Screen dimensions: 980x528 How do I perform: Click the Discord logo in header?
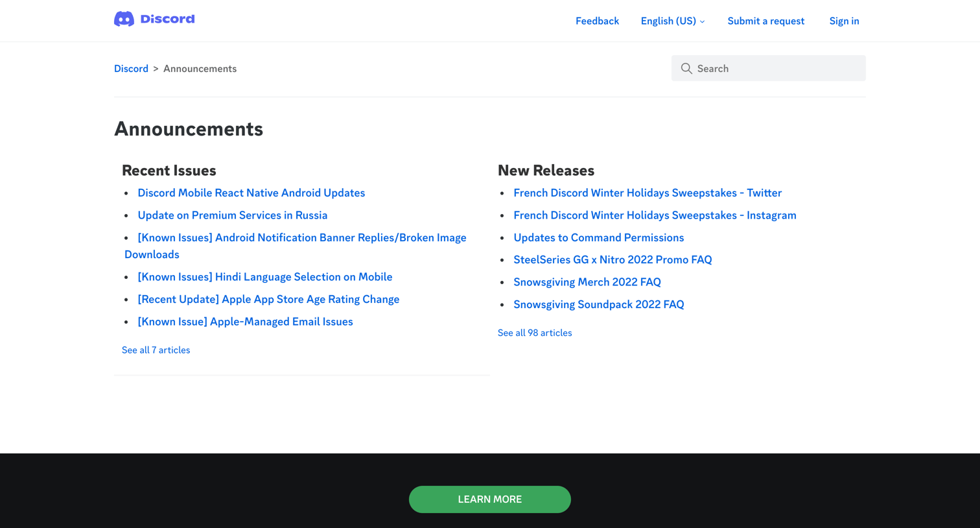154,19
